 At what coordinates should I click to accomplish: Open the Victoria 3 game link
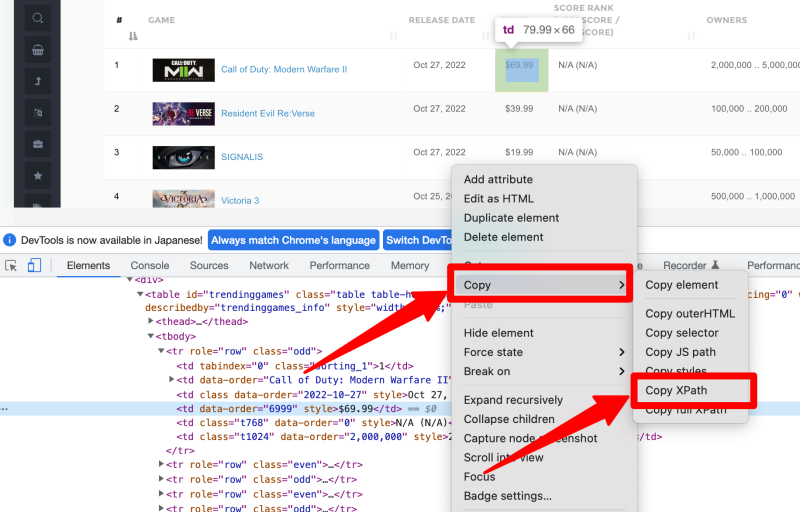click(x=240, y=200)
